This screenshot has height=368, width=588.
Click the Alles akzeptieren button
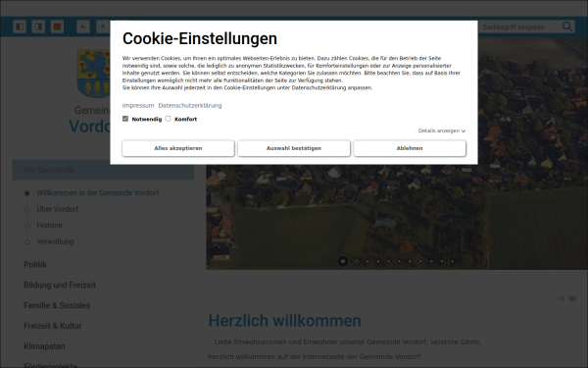[x=178, y=148]
